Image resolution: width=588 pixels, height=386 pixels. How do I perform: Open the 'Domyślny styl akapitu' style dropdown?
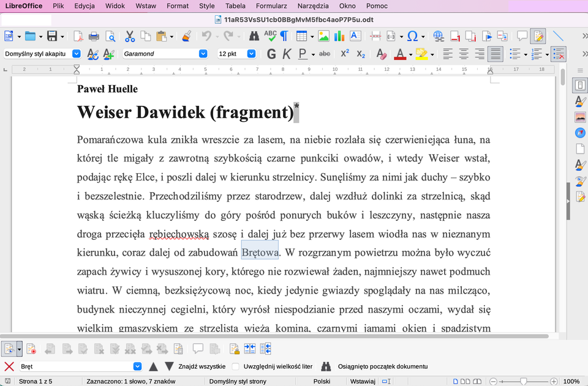[x=75, y=54]
